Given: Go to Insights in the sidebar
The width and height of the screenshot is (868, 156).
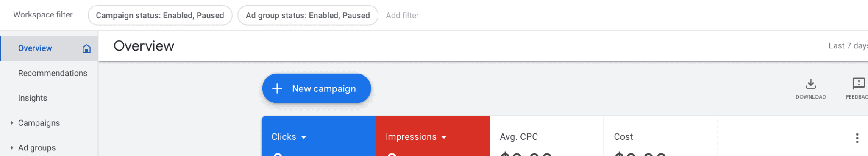Looking at the screenshot, I should pos(49,98).
